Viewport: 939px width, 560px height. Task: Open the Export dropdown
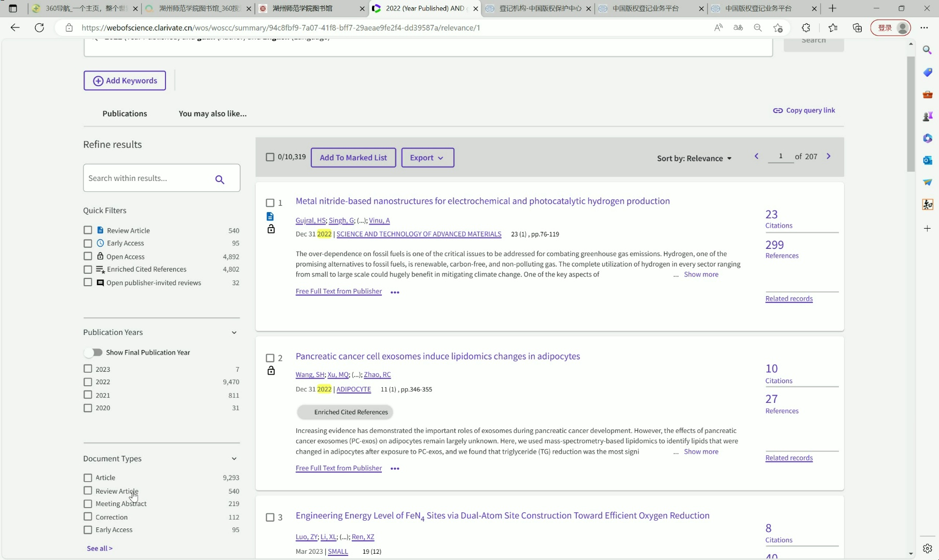click(x=427, y=158)
